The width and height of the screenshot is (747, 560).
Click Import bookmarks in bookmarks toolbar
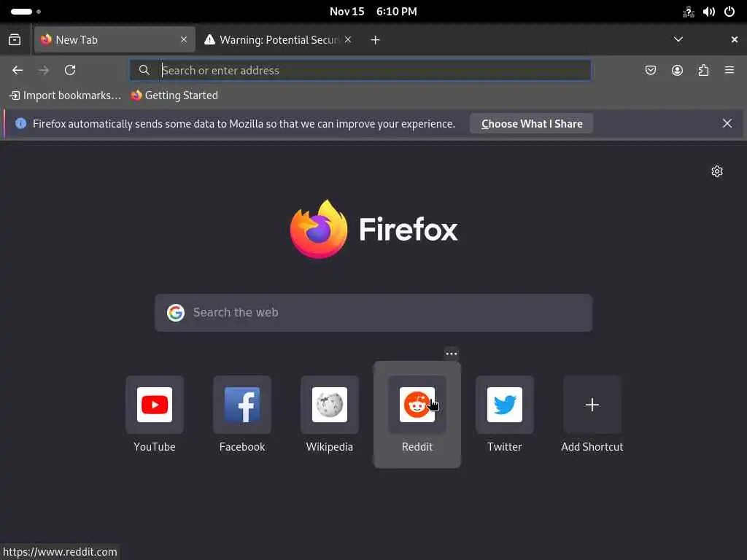[65, 96]
